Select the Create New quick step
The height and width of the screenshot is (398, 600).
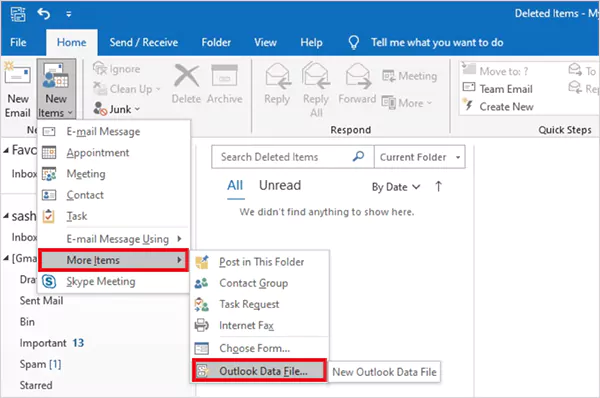coord(497,106)
